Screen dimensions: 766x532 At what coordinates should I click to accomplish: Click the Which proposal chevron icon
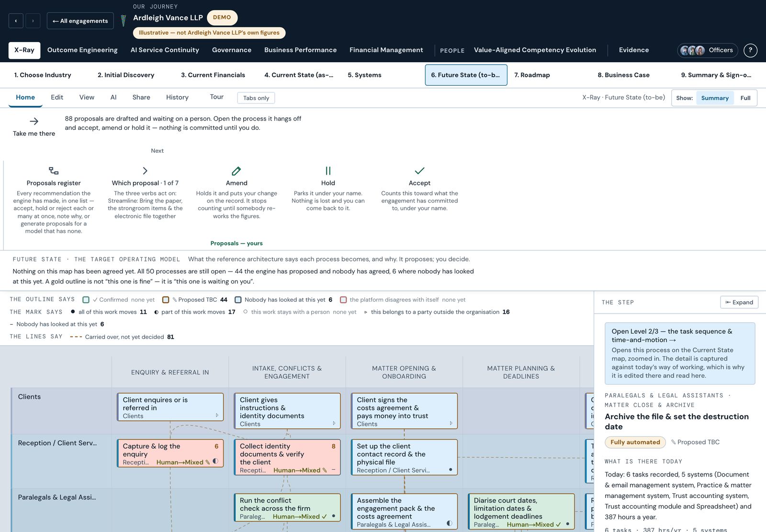pos(145,170)
